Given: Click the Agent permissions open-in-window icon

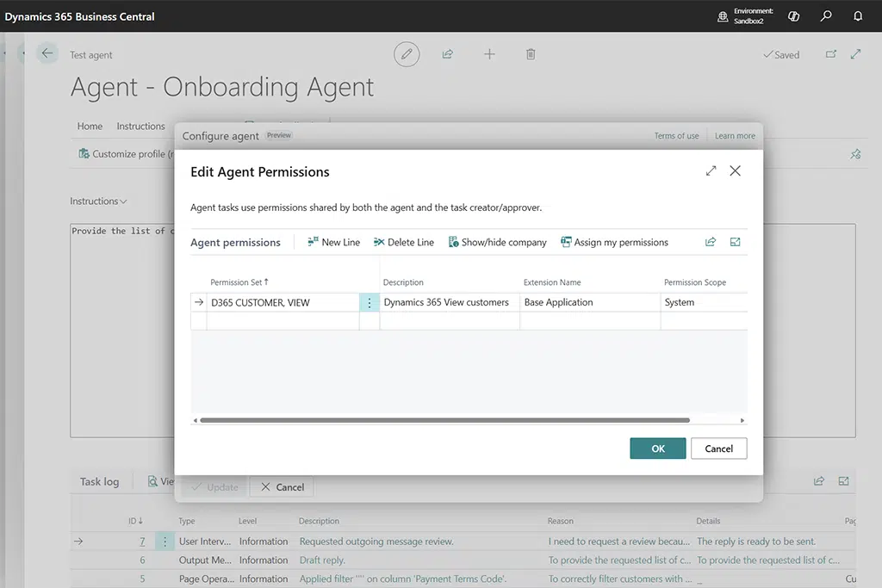Looking at the screenshot, I should click(x=736, y=242).
